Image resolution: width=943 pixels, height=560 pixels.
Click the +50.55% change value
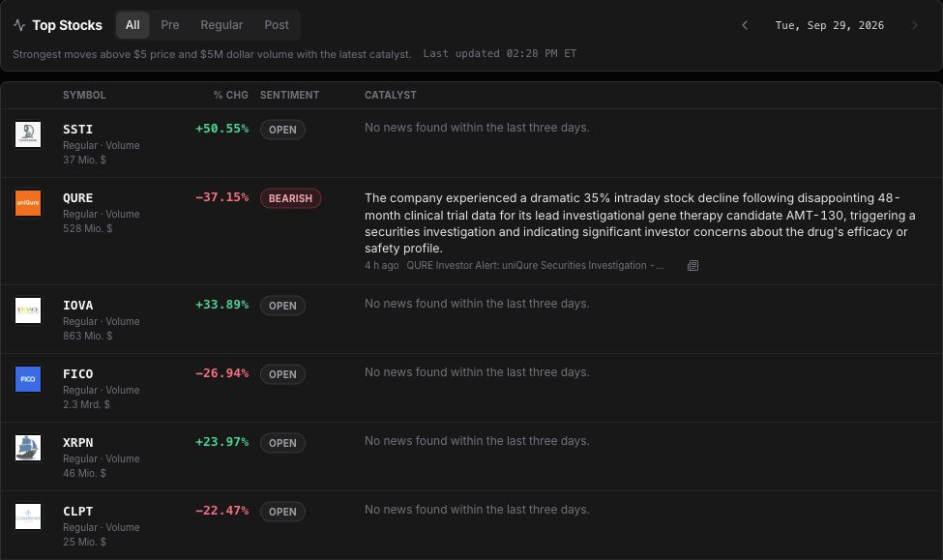(x=221, y=128)
